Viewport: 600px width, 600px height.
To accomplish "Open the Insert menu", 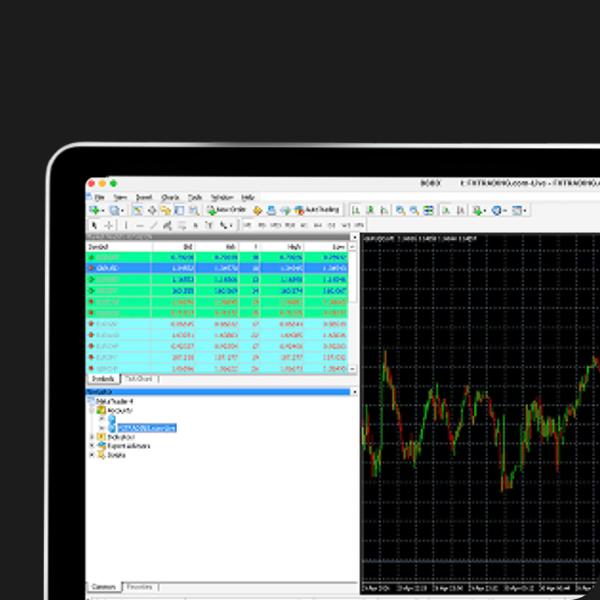I will (144, 197).
